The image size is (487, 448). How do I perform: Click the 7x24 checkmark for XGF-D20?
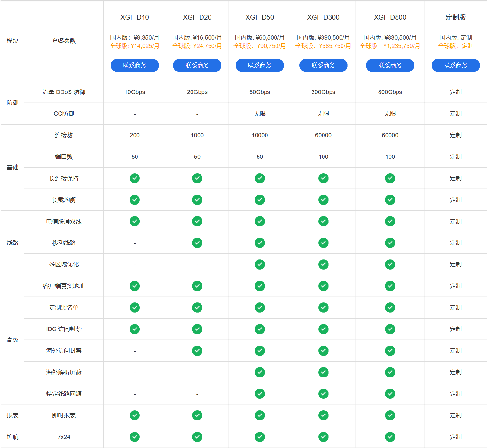click(x=197, y=437)
